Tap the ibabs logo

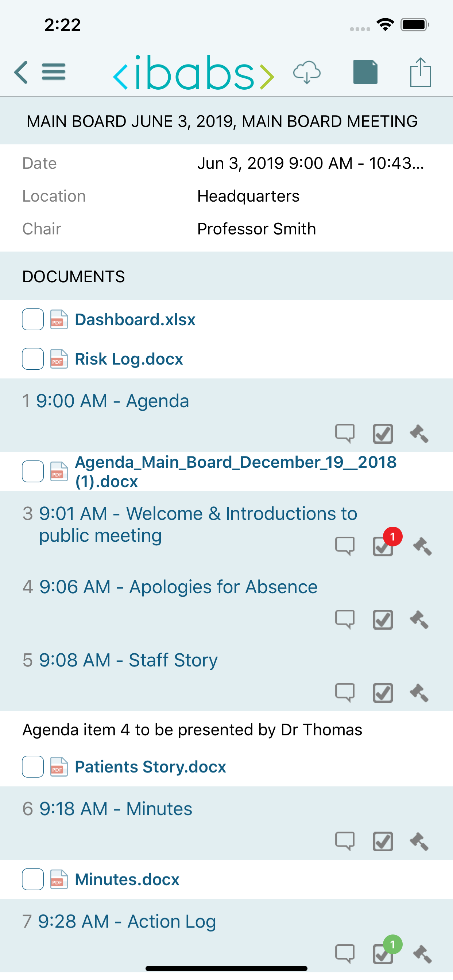[x=193, y=72]
